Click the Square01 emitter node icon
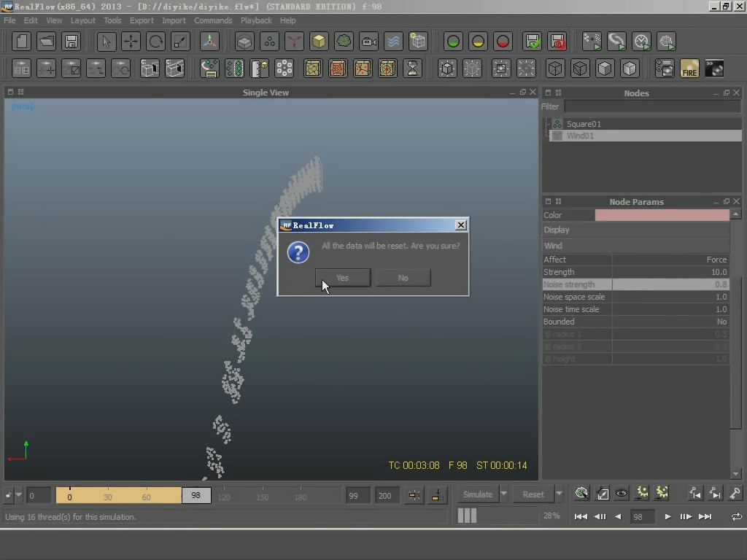747x560 pixels. tap(557, 124)
